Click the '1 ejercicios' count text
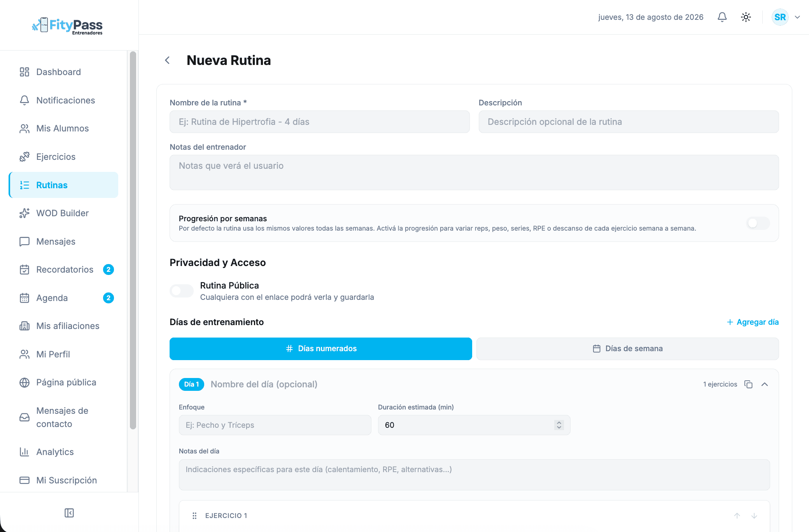 click(x=720, y=384)
